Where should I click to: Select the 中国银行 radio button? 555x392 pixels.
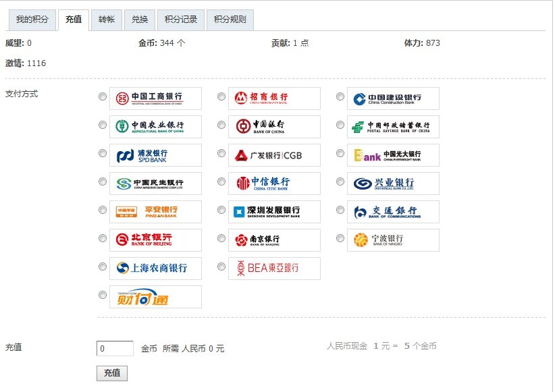point(221,125)
